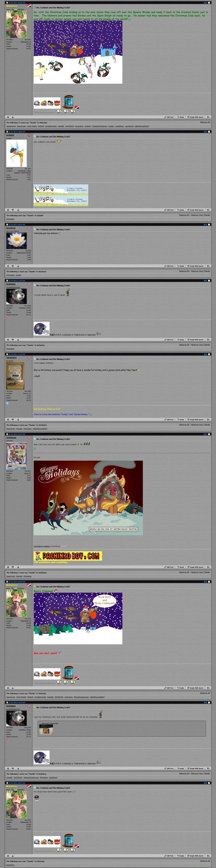The image size is (216, 868).
Task: Click the go-to-top arrow in post #35 footer
Action: click(x=18, y=340)
